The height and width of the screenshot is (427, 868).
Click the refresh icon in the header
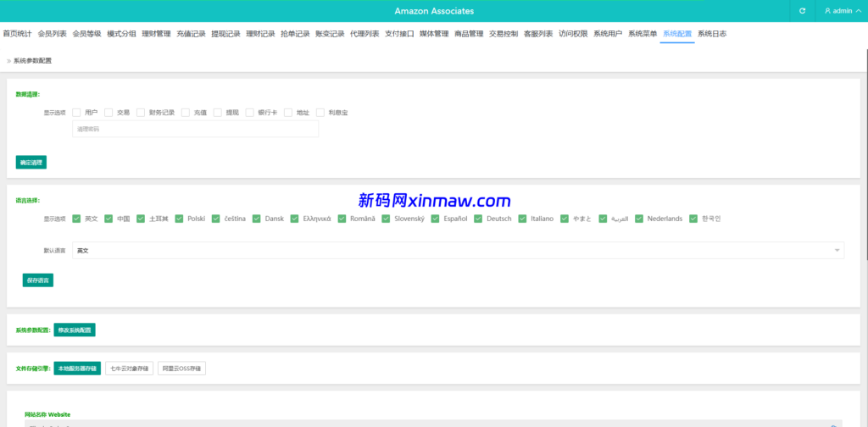coord(802,11)
